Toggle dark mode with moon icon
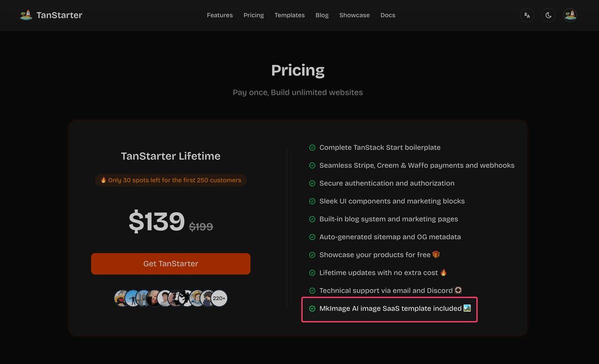599x364 pixels. (x=549, y=15)
